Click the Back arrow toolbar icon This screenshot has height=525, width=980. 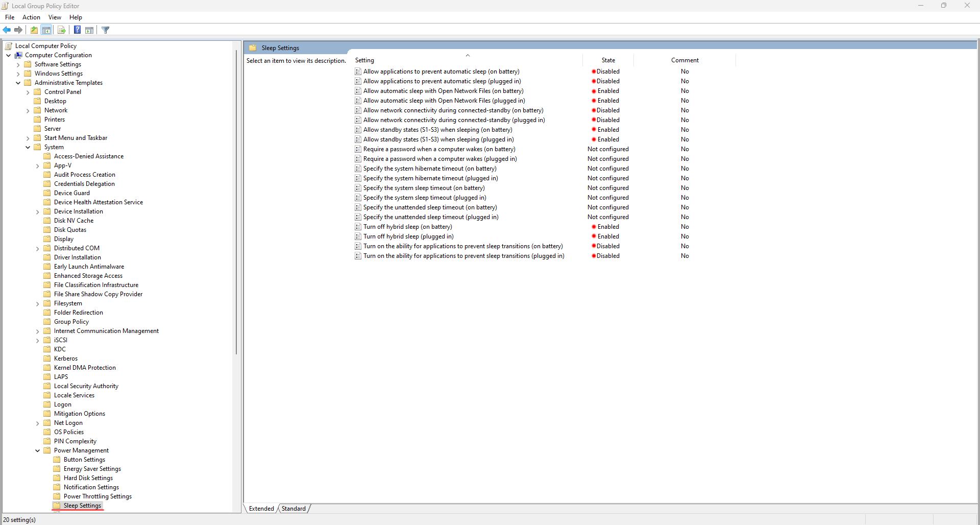7,30
